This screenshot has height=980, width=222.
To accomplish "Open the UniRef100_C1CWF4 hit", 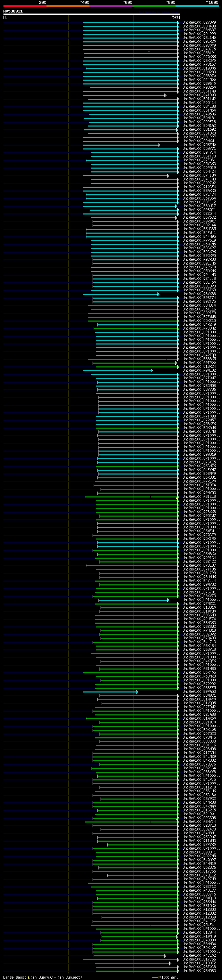I will click(199, 933).
